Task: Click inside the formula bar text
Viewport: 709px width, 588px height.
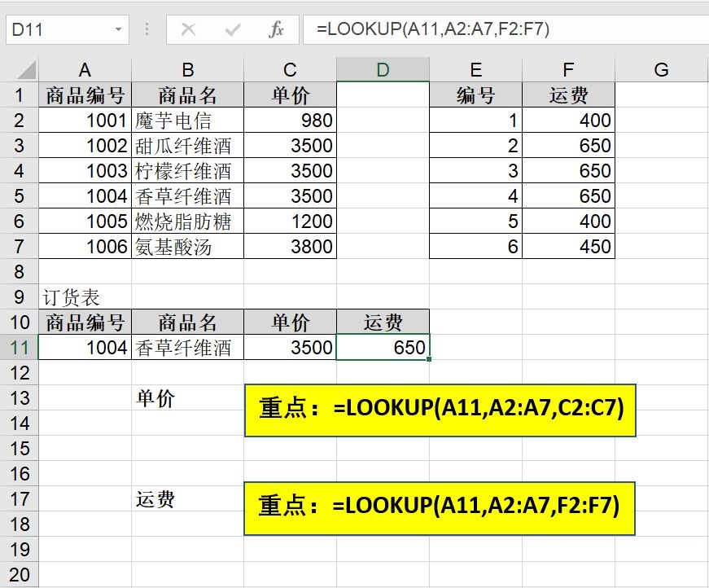Action: (x=505, y=30)
